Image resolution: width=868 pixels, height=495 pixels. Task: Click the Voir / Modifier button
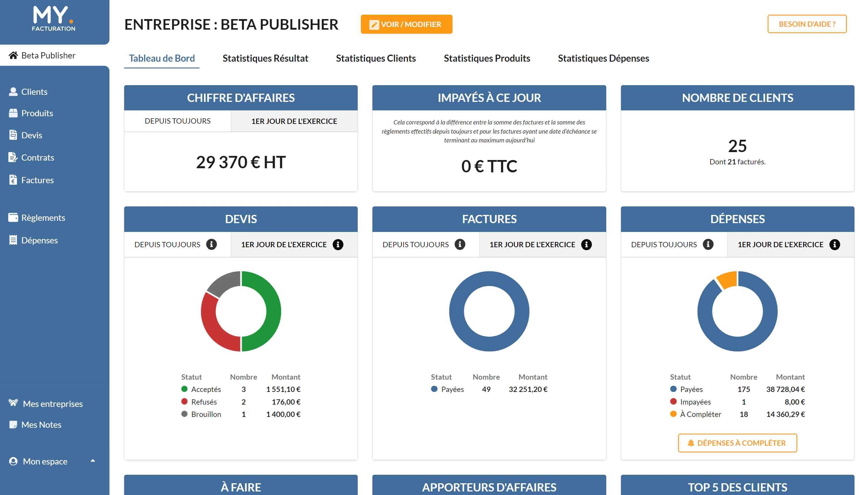click(x=406, y=24)
